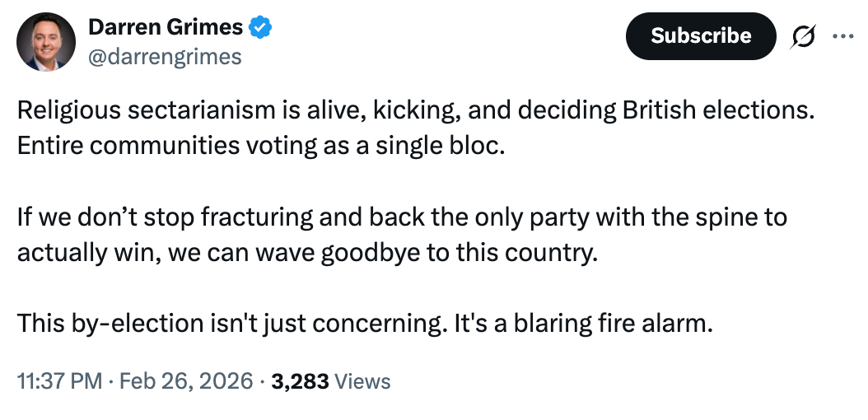Image resolution: width=868 pixels, height=420 pixels.
Task: Open the 3,283 view count
Action: coord(299,381)
